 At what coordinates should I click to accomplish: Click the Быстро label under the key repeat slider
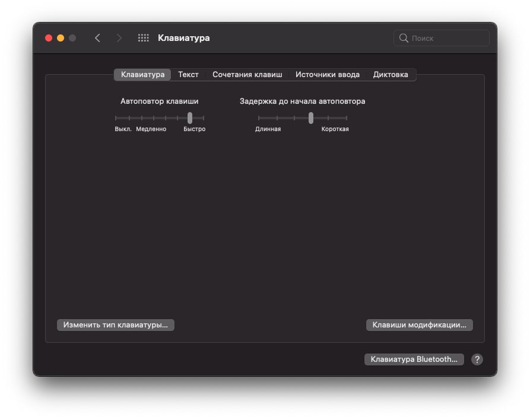(x=194, y=129)
